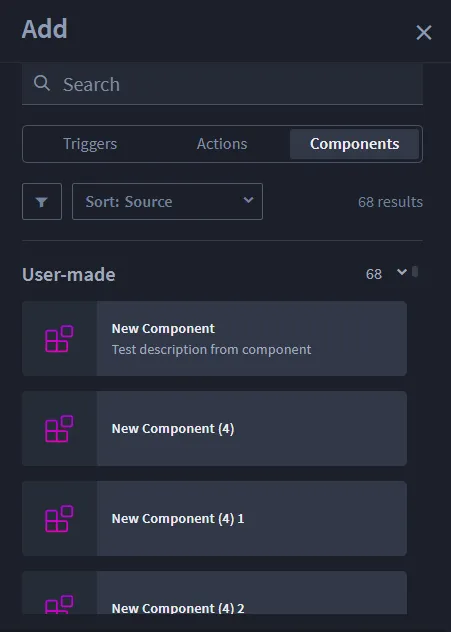Screen dimensions: 451x632
Task: Switch to the Triggers tab
Action: coord(90,144)
